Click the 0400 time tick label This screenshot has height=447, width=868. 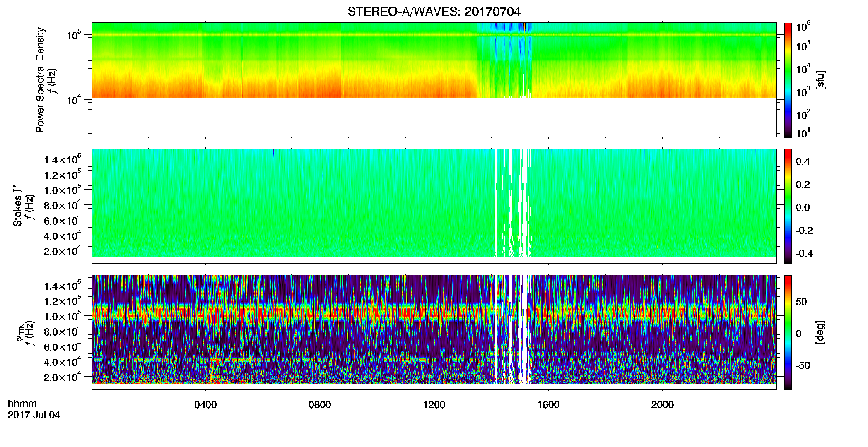pos(205,404)
